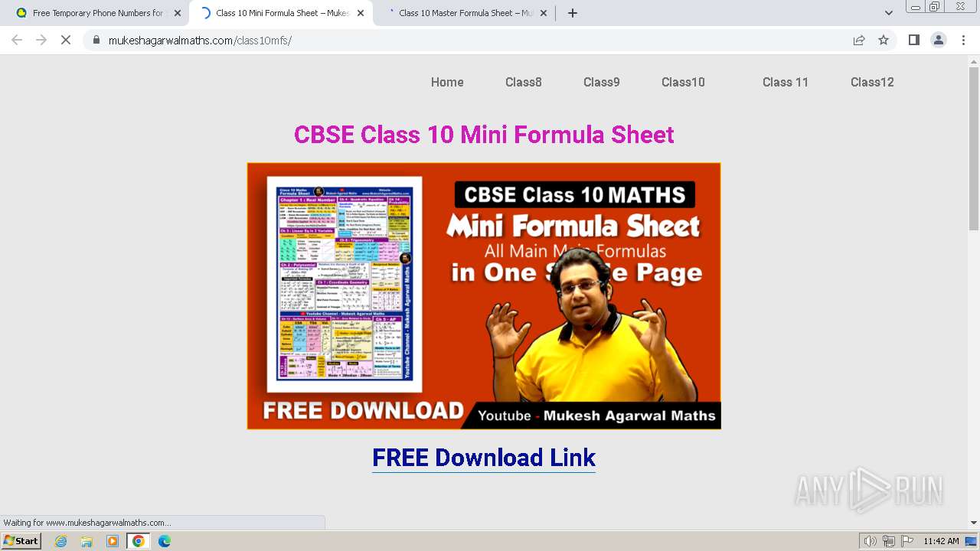
Task: Close the Mini Formula Sheet tab
Action: tap(361, 13)
